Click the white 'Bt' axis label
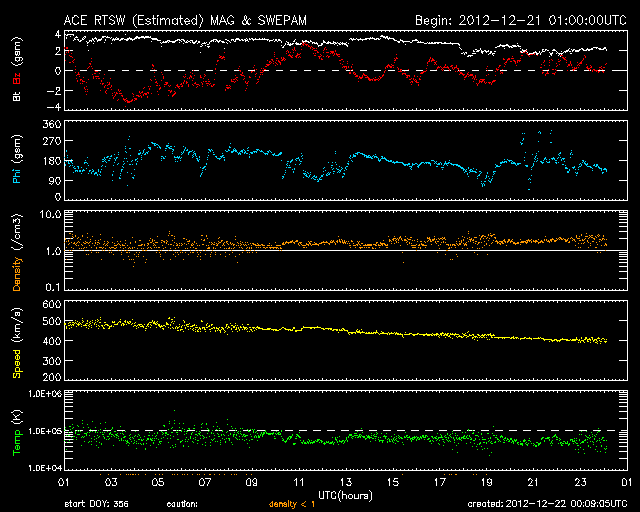Screen dimensions: 640x512 pyautogui.click(x=17, y=96)
